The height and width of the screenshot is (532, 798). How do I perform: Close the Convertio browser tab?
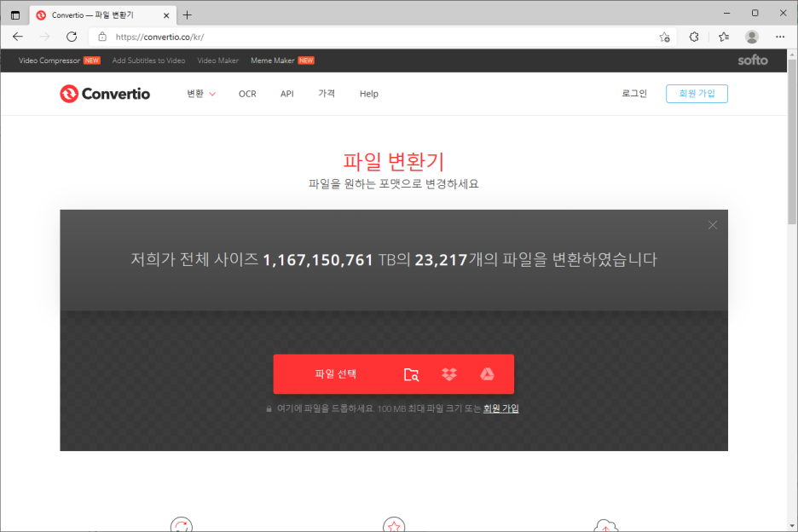coord(166,15)
